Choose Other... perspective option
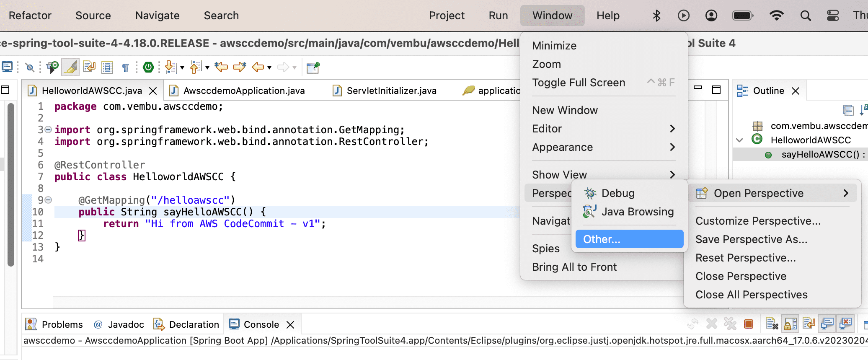The width and height of the screenshot is (868, 360). 629,239
